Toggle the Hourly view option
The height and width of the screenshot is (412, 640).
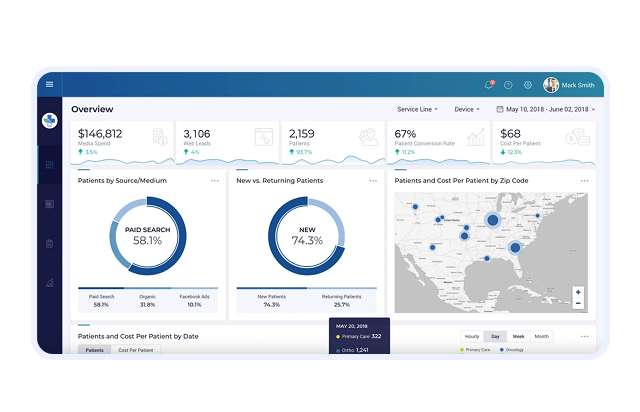[x=473, y=337]
